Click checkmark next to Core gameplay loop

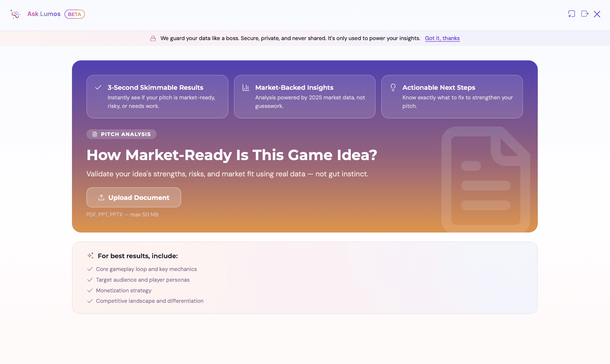coord(90,269)
